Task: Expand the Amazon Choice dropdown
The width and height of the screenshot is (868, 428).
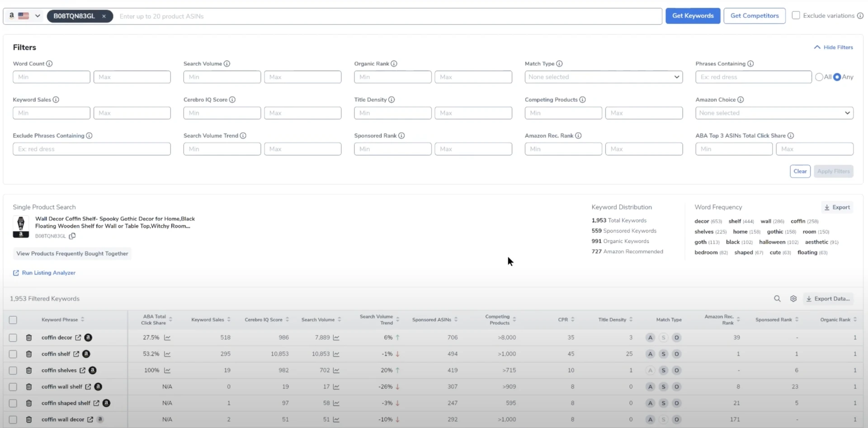Action: [x=774, y=113]
